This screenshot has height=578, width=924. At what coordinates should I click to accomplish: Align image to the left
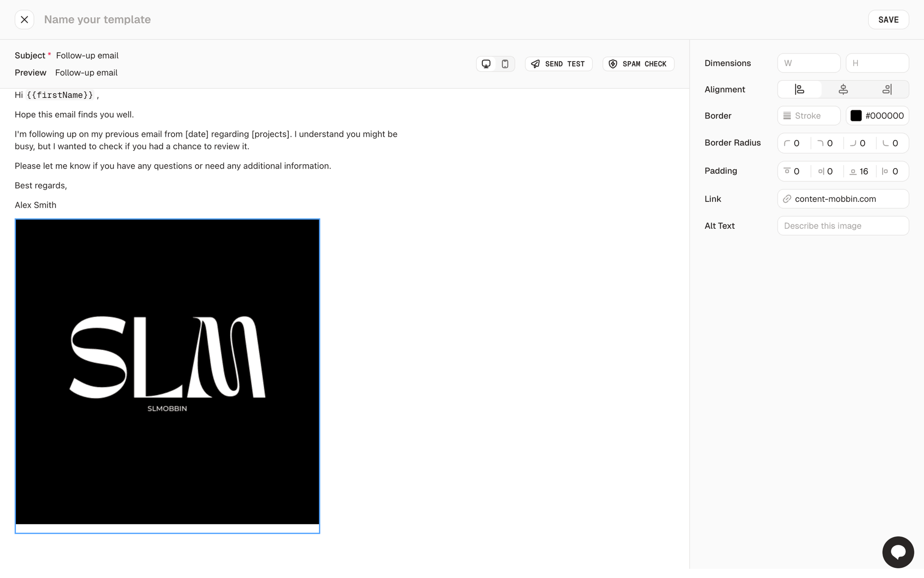(799, 90)
